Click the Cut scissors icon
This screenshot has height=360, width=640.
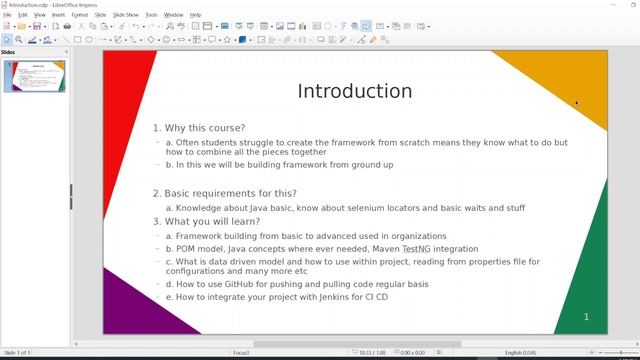[x=81, y=26]
